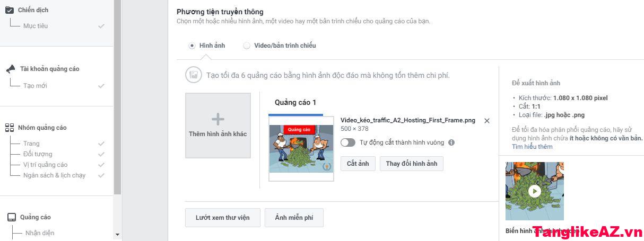Image resolution: width=644 pixels, height=241 pixels.
Task: Open the Quảng cáo 1 tab
Action: click(295, 103)
